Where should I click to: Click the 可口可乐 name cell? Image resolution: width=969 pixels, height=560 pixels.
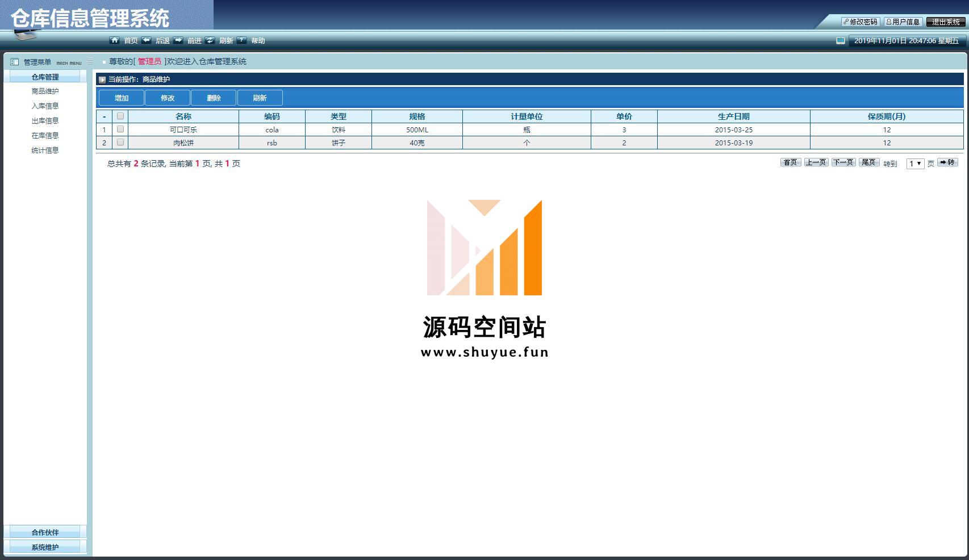coord(183,130)
